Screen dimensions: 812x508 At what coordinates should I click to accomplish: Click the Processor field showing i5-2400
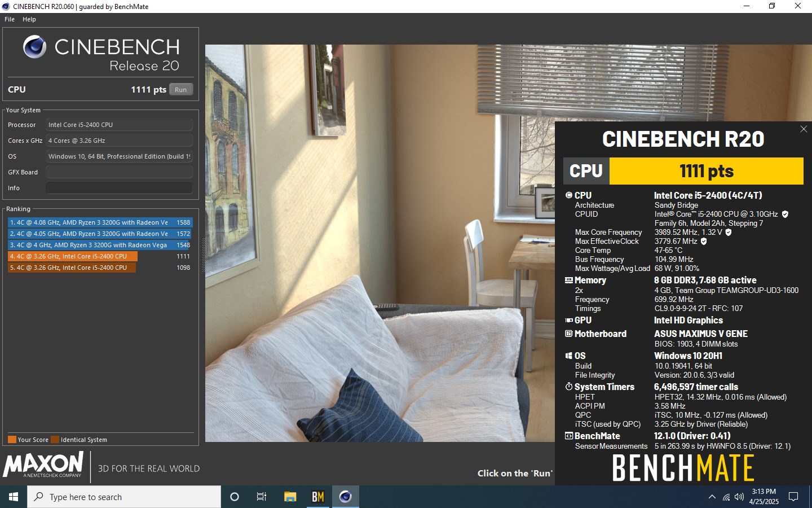(119, 125)
